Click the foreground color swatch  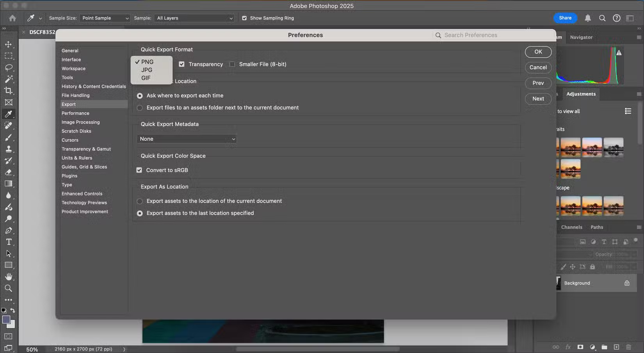click(6, 320)
